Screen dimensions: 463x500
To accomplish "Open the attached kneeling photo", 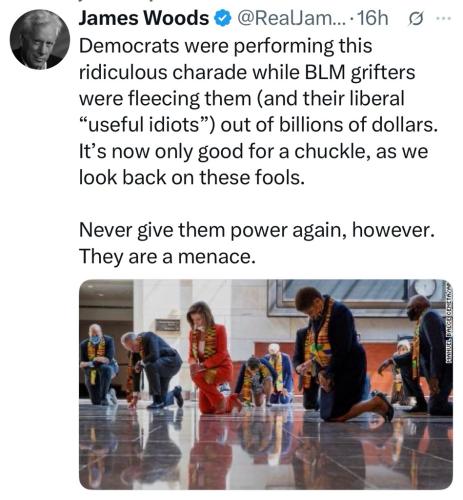I will 266,384.
